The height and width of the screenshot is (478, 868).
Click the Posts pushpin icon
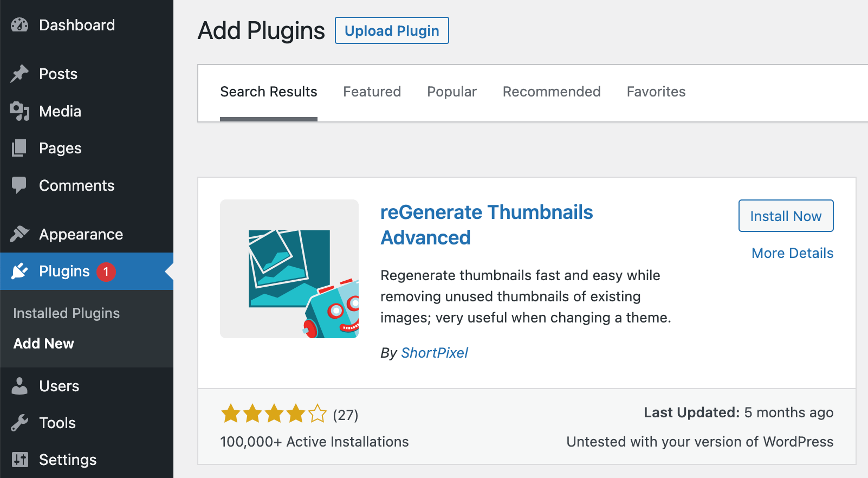click(20, 74)
